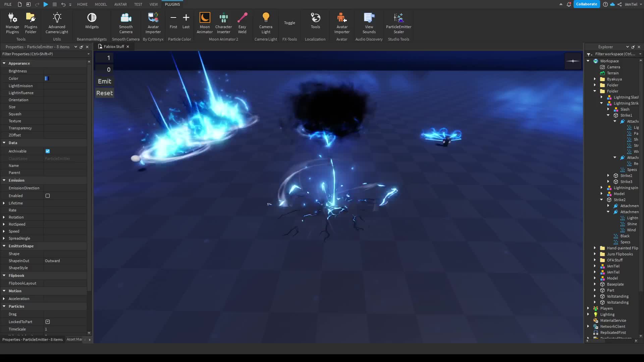Viewport: 644px width, 362px height.
Task: Uncheck the Archivable property
Action: [x=48, y=151]
